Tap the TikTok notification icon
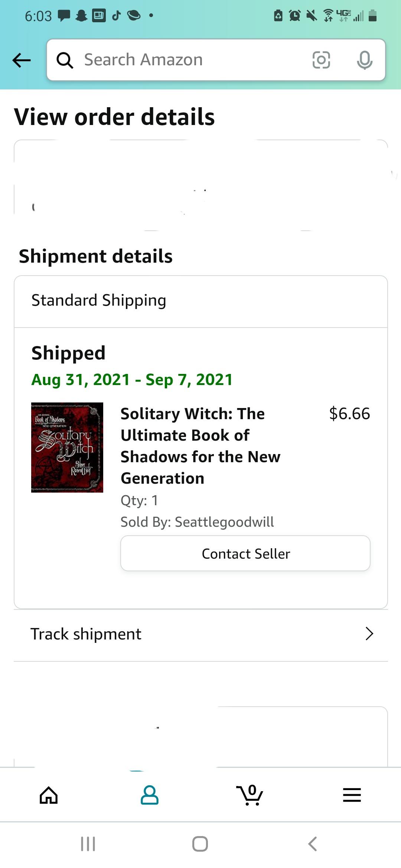Viewport: 401px width, 868px height. tap(117, 16)
